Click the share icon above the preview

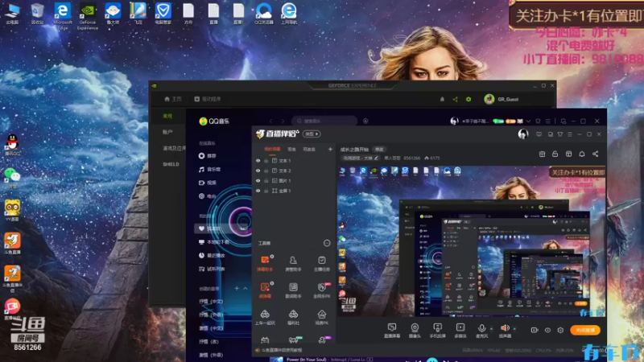click(595, 154)
